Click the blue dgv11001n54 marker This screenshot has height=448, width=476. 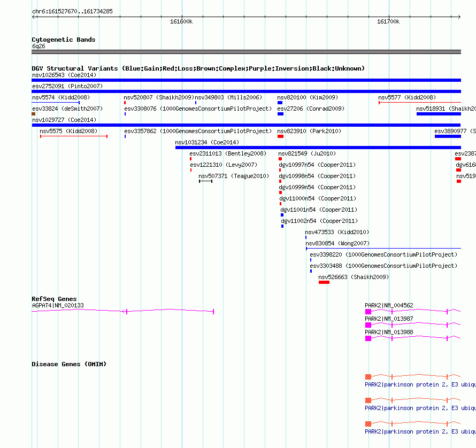282,215
